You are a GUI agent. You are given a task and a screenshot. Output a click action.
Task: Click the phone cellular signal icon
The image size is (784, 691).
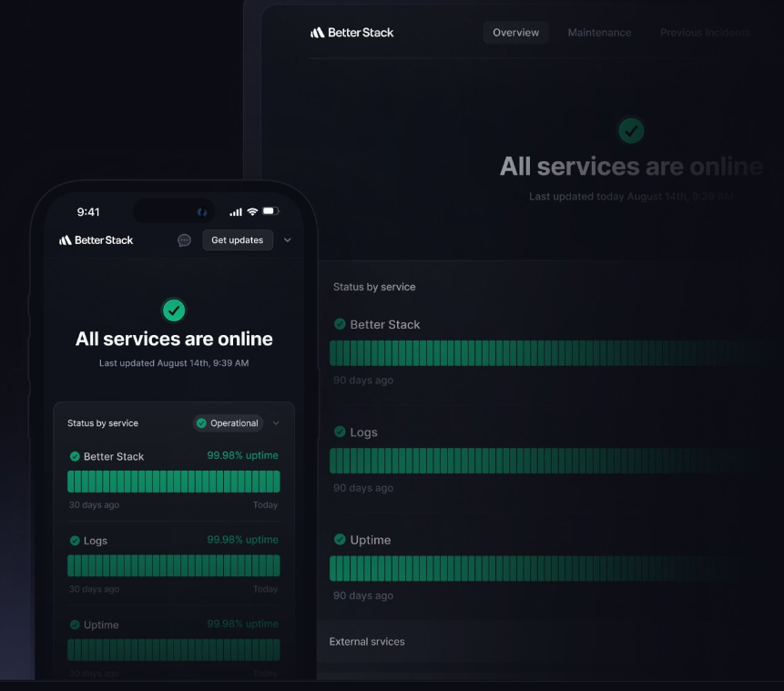click(236, 212)
